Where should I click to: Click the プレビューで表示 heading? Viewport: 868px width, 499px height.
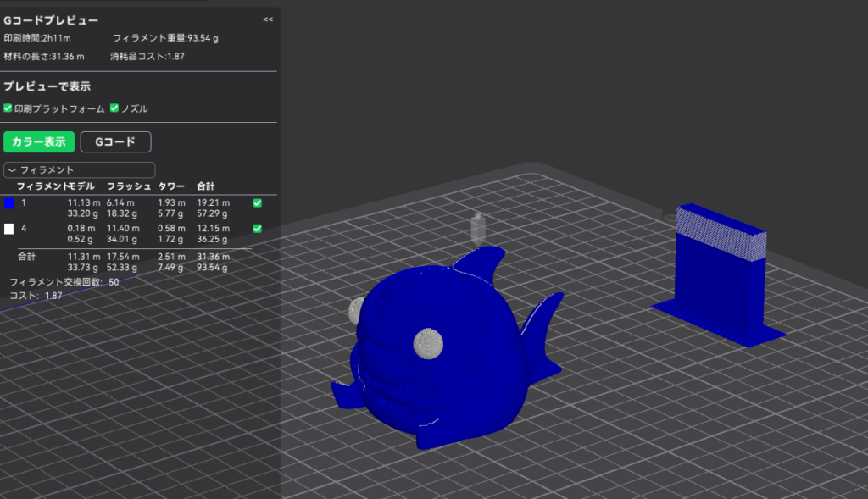[x=47, y=86]
